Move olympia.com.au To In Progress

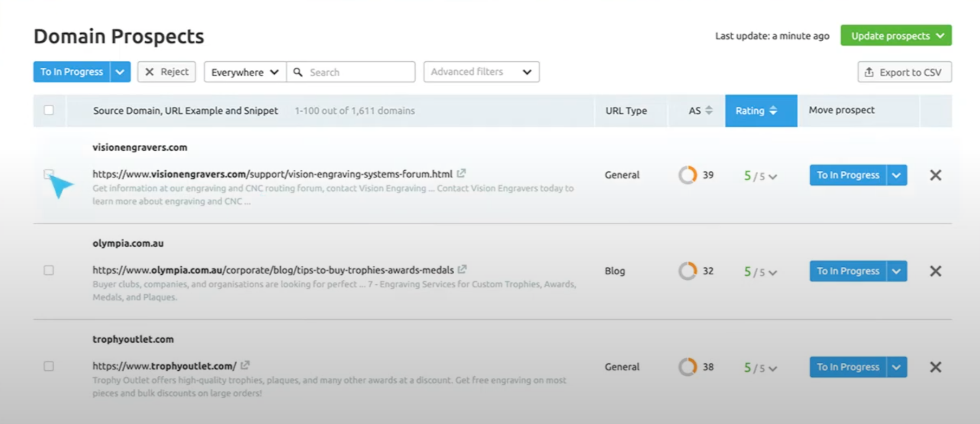848,271
